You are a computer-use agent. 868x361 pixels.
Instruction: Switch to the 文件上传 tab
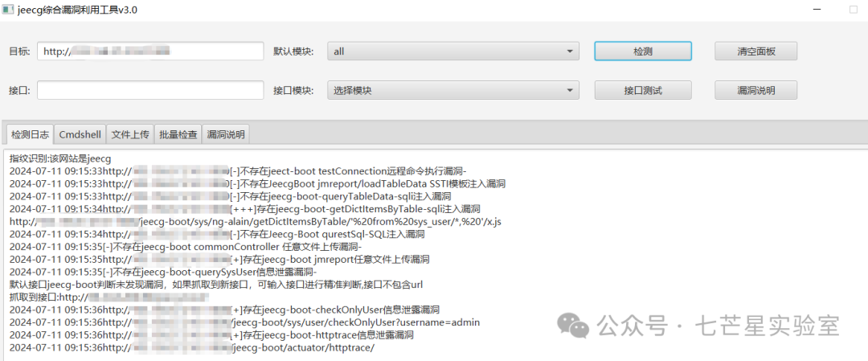tap(130, 134)
